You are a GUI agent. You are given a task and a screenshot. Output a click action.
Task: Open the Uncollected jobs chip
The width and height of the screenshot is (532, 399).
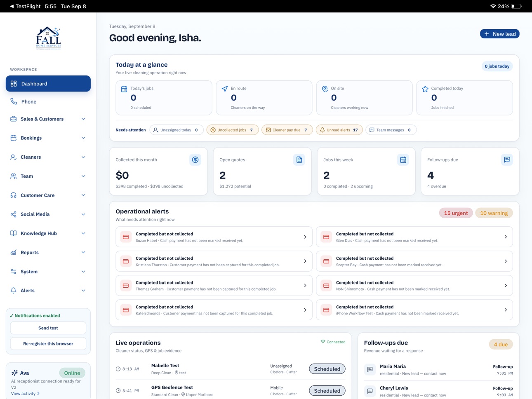point(233,130)
